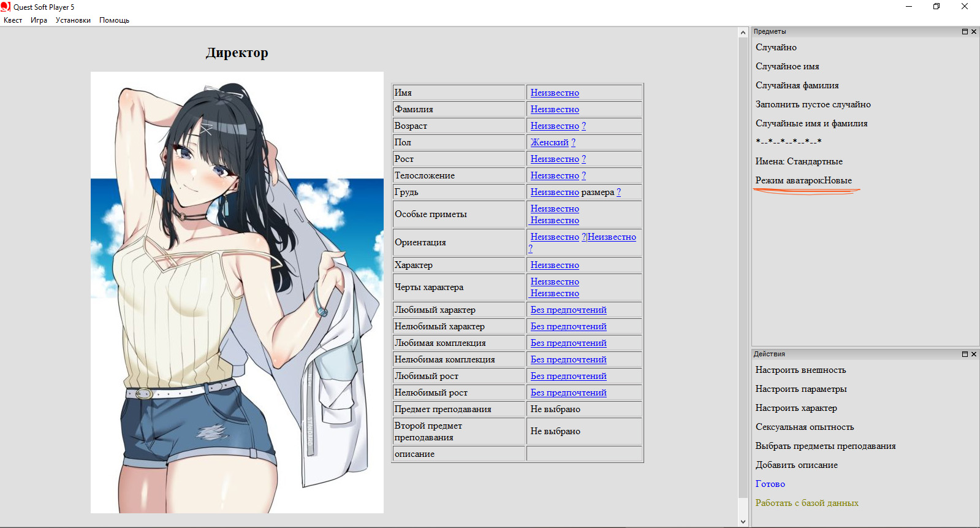Click the Директор heading

237,53
